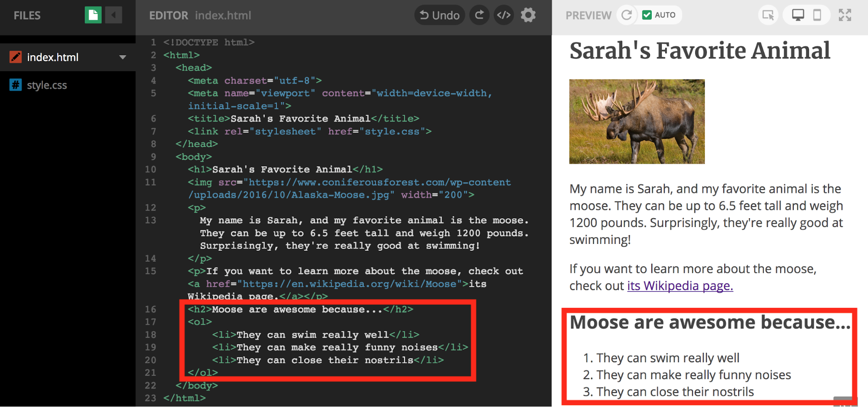Click the green new file icon
868x407 pixels.
point(93,15)
